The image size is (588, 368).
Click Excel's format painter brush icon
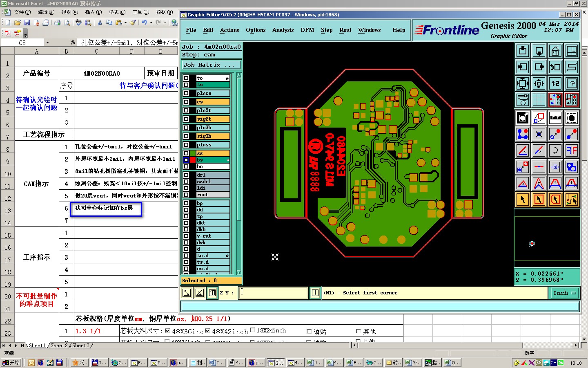coord(133,22)
